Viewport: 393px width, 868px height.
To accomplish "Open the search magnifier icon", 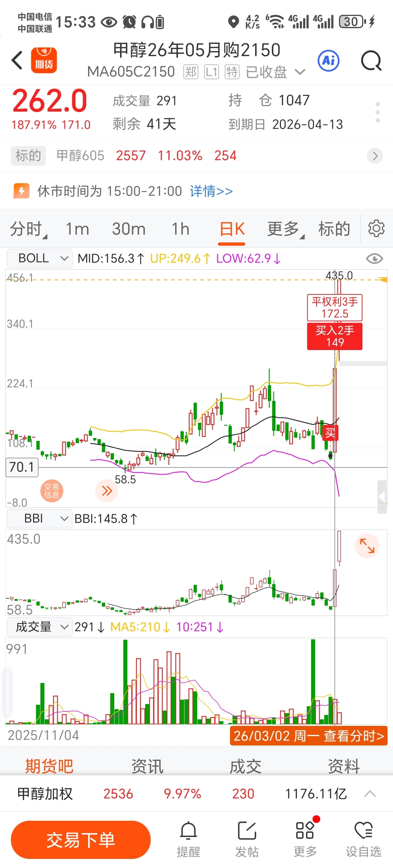I will pyautogui.click(x=371, y=61).
